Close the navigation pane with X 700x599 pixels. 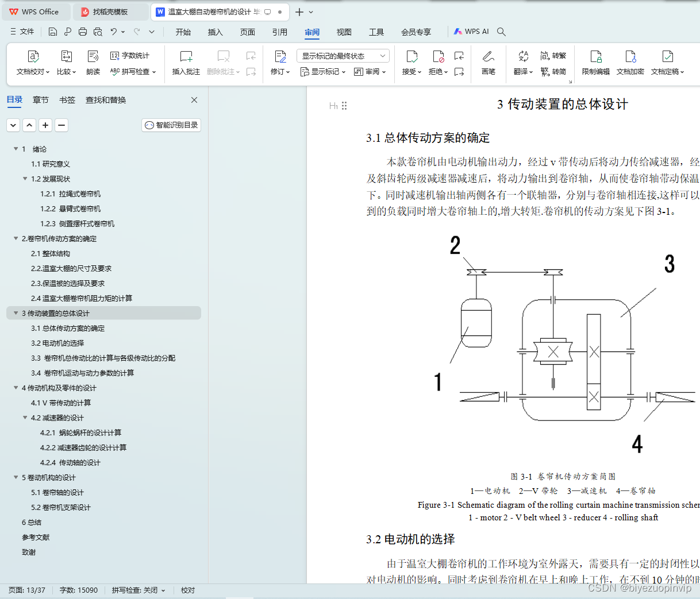[194, 100]
